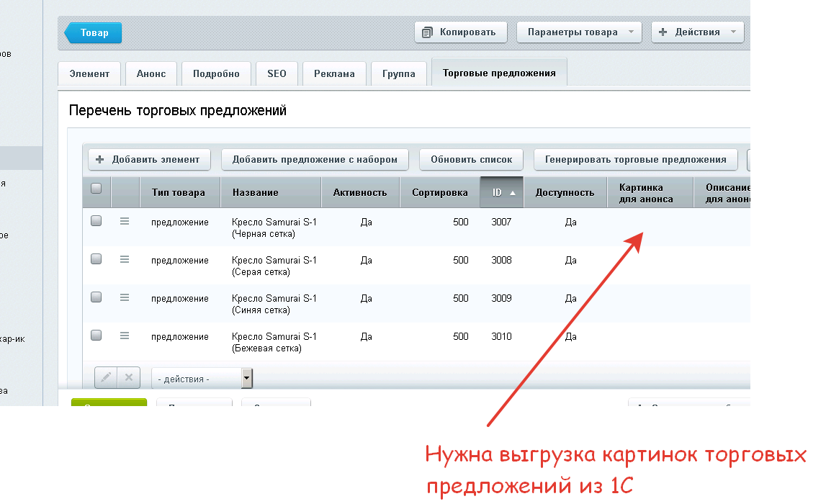826x504 pixels.
Task: Click the Копировать copy button
Action: 460,32
